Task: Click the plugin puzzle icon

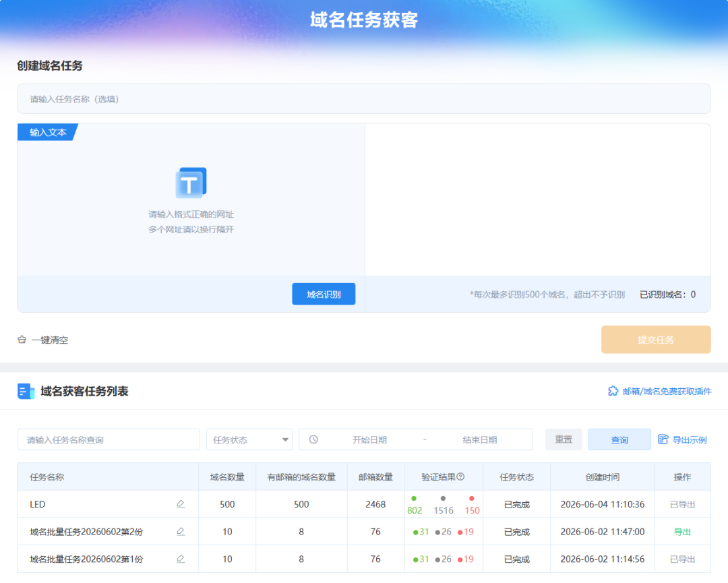Action: (x=613, y=391)
